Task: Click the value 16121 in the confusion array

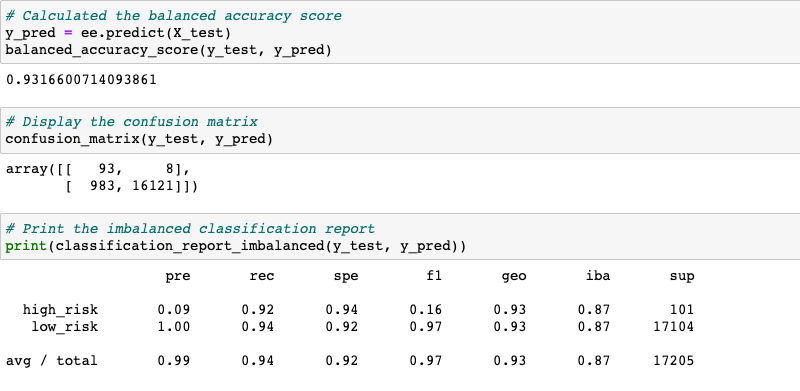Action: tap(153, 186)
